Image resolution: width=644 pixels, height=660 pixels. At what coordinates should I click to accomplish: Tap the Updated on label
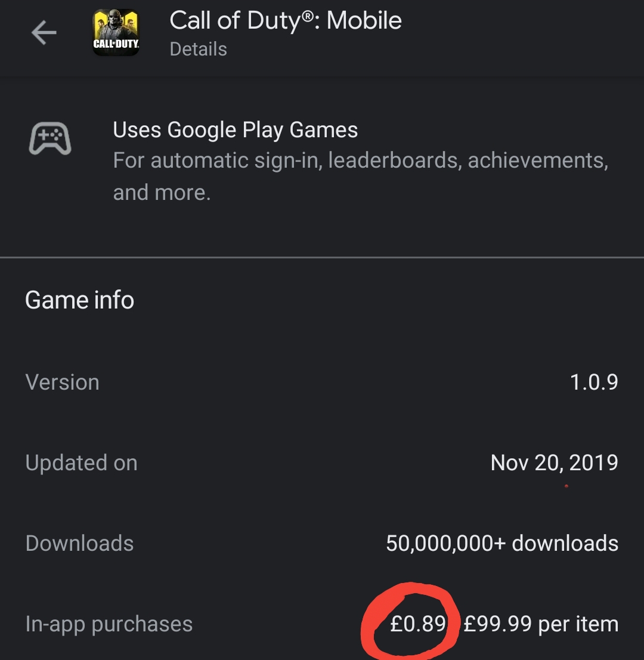point(81,462)
